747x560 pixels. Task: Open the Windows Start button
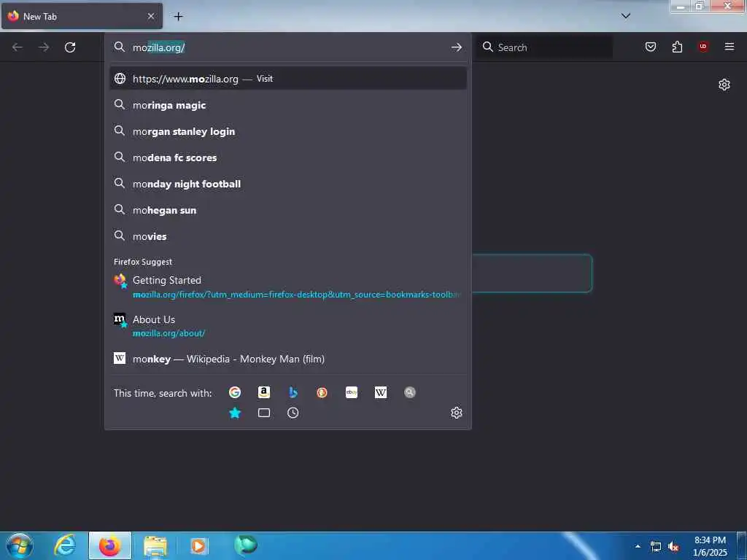tap(20, 545)
